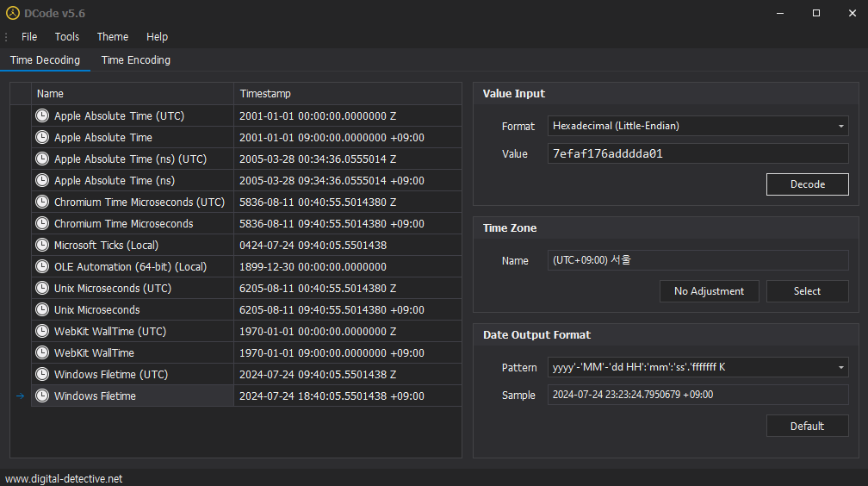
Task: Expand the Pattern dropdown arrow
Action: tap(840, 367)
